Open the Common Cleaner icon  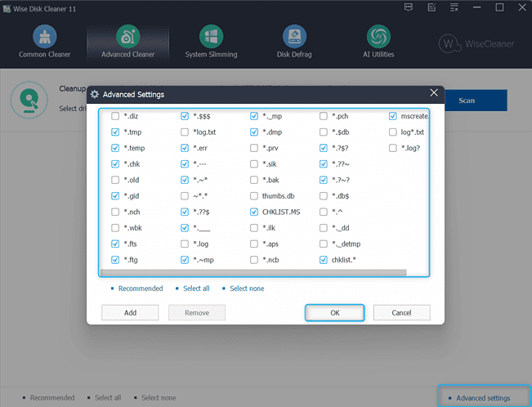tap(44, 37)
